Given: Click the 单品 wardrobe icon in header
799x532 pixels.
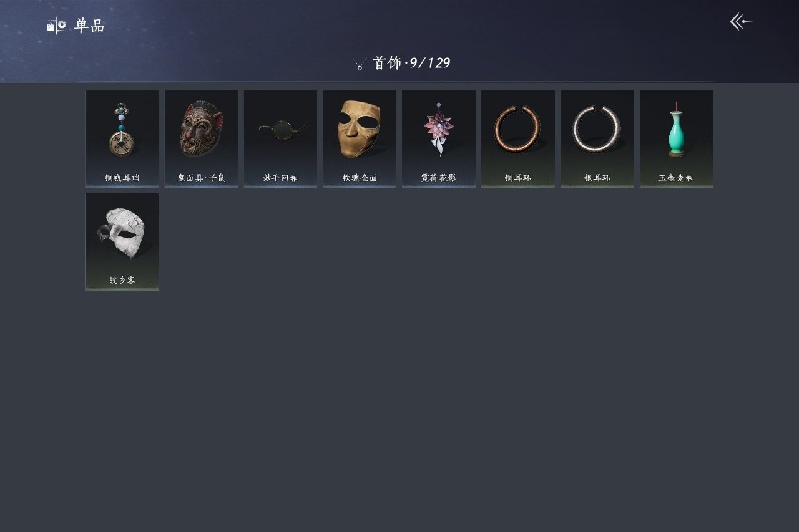Looking at the screenshot, I should (x=56, y=26).
